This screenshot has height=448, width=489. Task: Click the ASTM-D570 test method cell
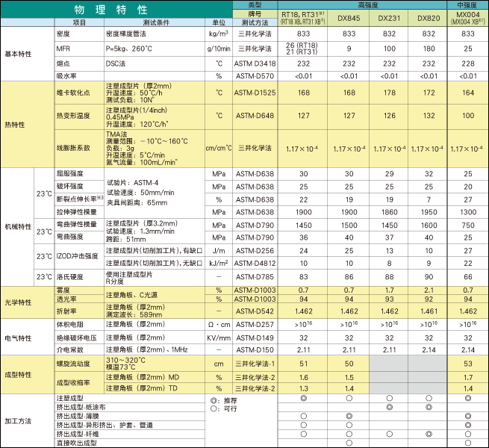(x=255, y=76)
